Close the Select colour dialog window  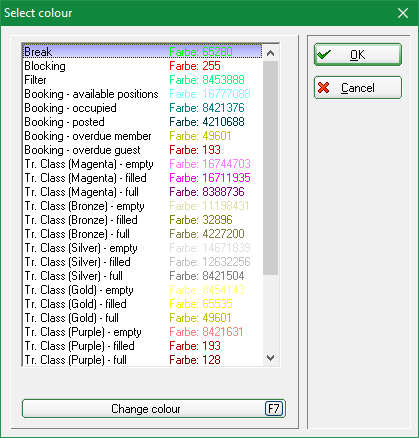[x=403, y=13]
